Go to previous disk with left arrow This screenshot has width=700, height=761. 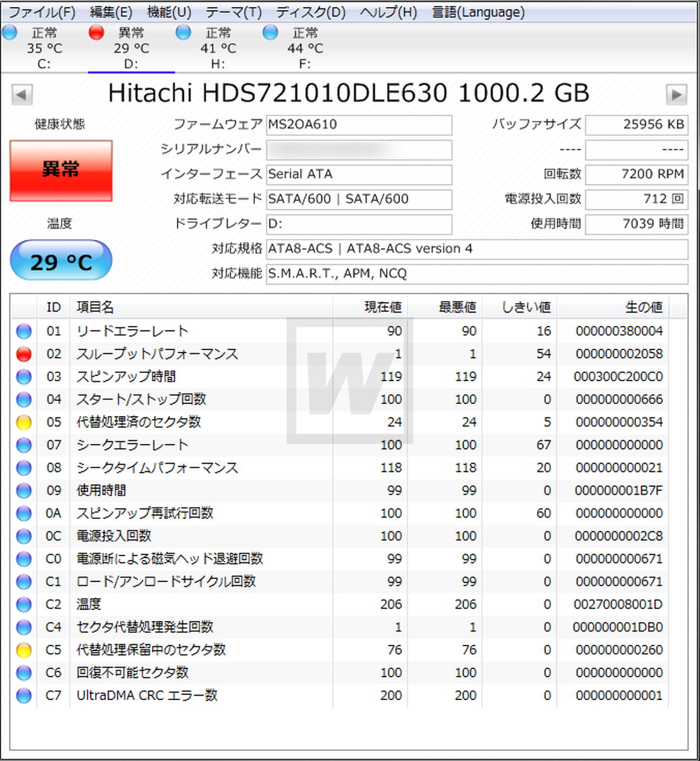pos(22,95)
